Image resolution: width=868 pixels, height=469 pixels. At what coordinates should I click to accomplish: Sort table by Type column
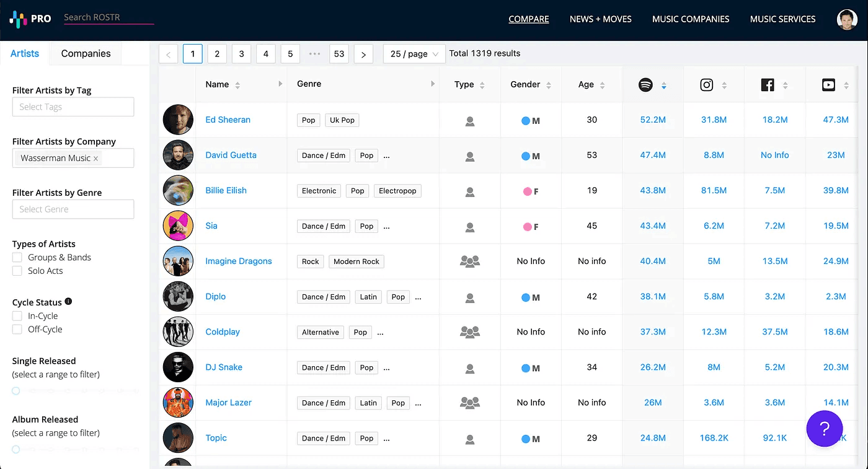482,85
